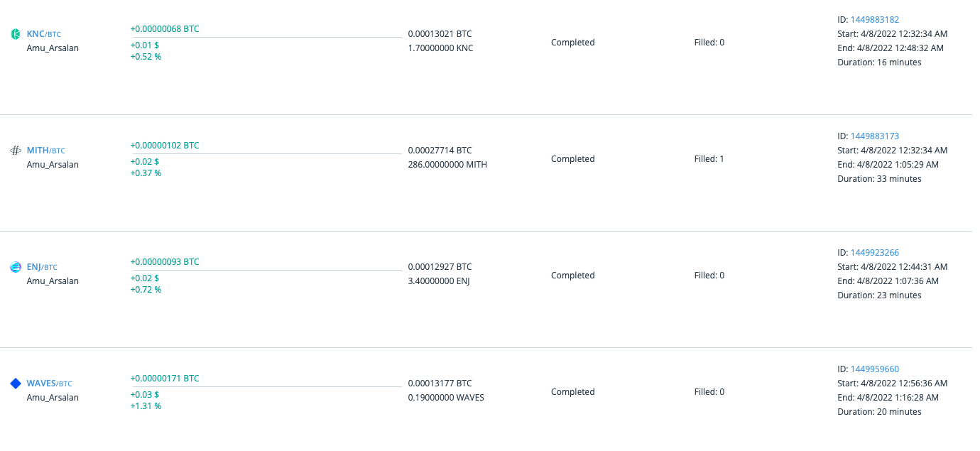The width and height of the screenshot is (980, 451).
Task: Open the MITH/BTC pair link
Action: click(x=46, y=151)
